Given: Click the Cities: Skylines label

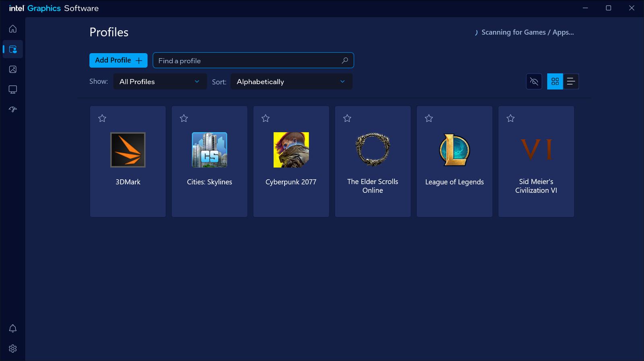Looking at the screenshot, I should 210,182.
